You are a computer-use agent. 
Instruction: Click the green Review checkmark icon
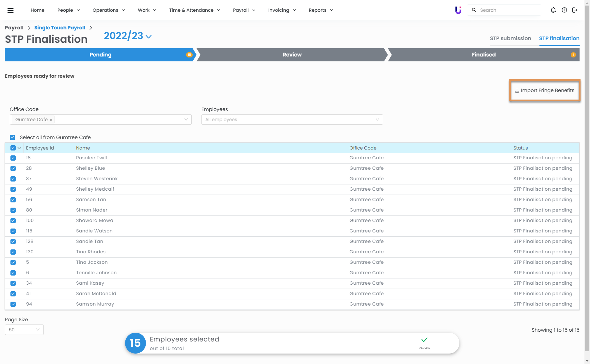pos(424,340)
